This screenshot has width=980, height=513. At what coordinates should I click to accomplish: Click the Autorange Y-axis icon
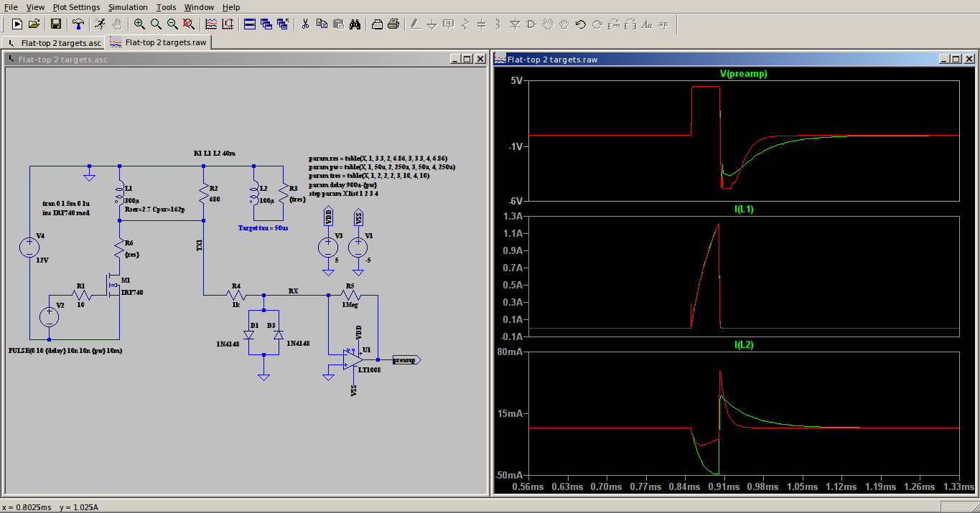(x=228, y=24)
